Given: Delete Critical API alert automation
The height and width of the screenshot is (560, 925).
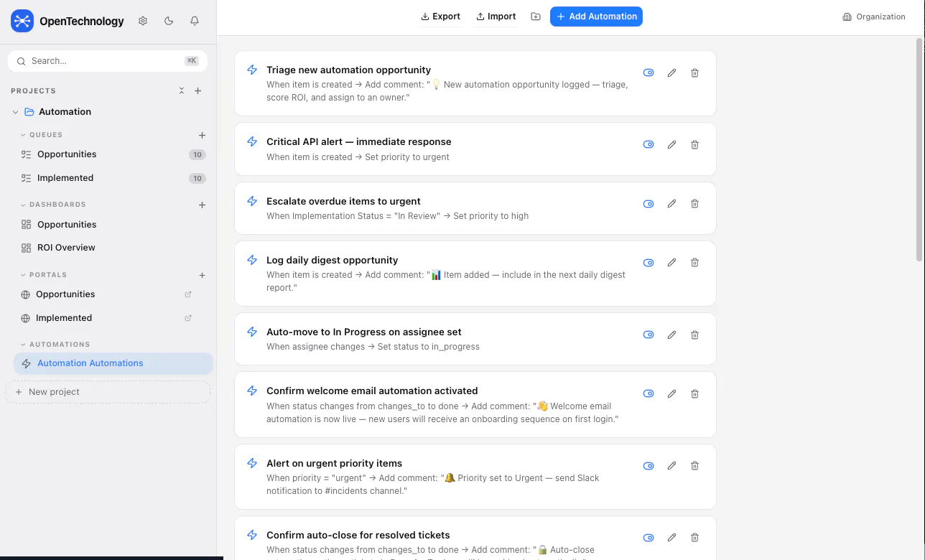Looking at the screenshot, I should point(694,144).
